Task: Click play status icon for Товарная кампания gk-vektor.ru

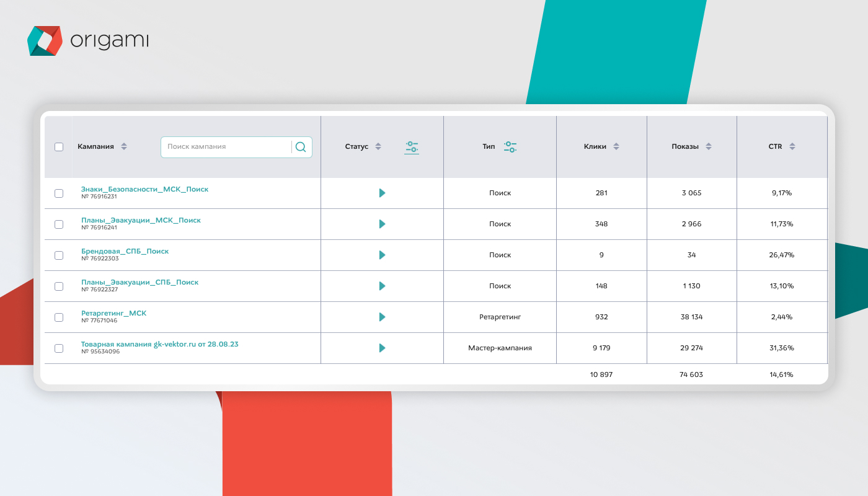Action: 382,348
